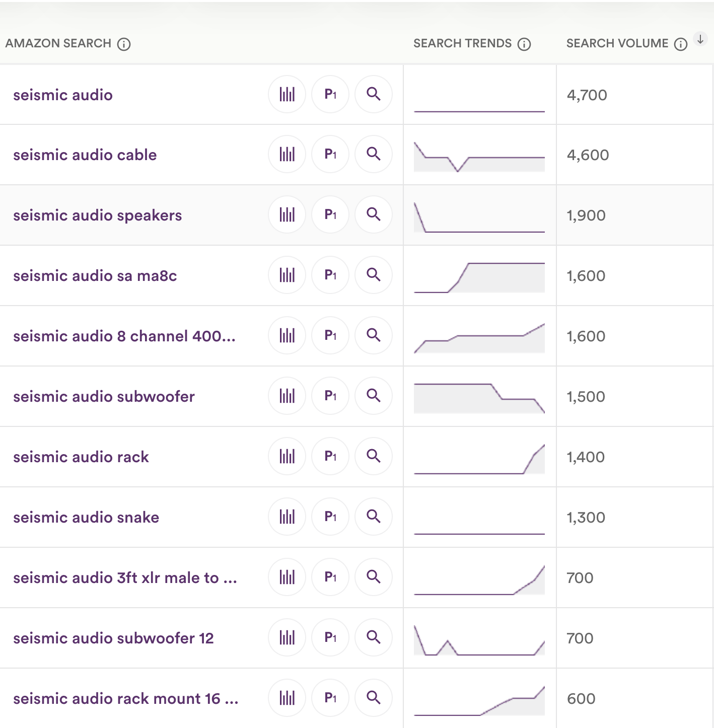714x728 pixels.
Task: Open the seismic audio 3ft xlr male keyword
Action: [x=125, y=577]
